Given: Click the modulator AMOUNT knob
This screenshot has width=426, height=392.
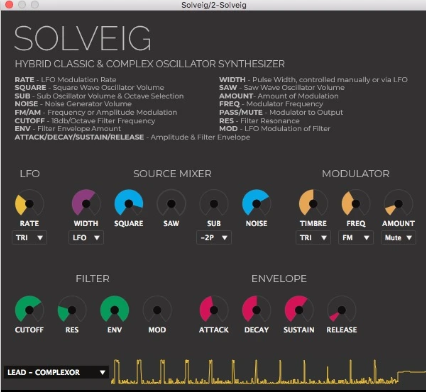Looking at the screenshot, I should [398, 203].
